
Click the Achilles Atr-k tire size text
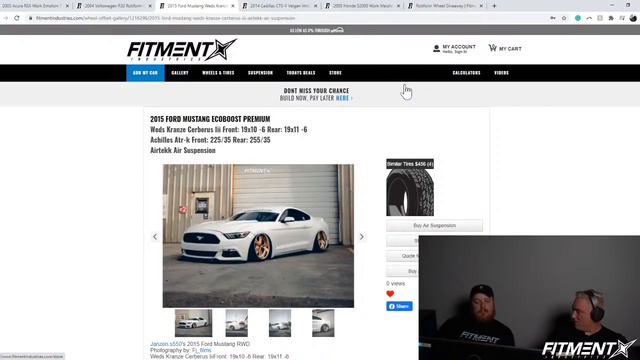(210, 140)
